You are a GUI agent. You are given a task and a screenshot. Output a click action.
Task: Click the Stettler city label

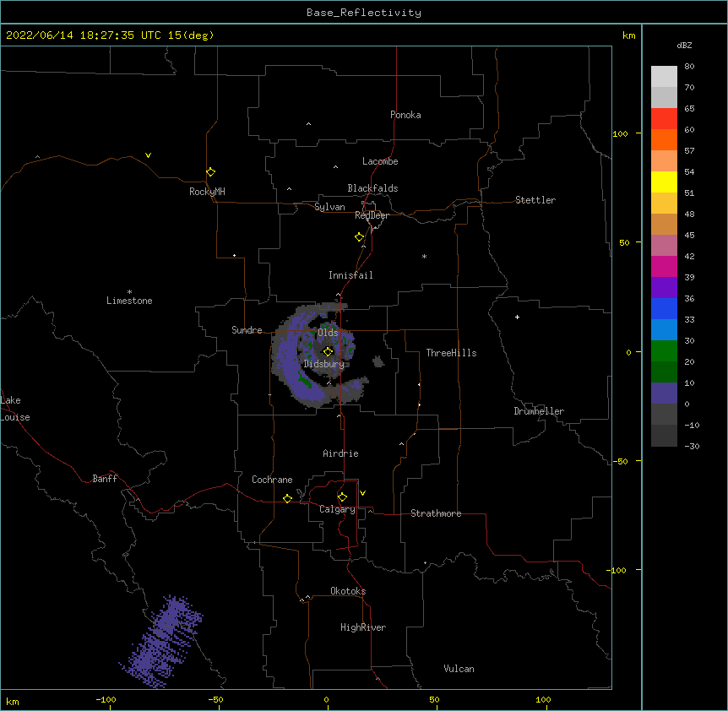coord(535,200)
